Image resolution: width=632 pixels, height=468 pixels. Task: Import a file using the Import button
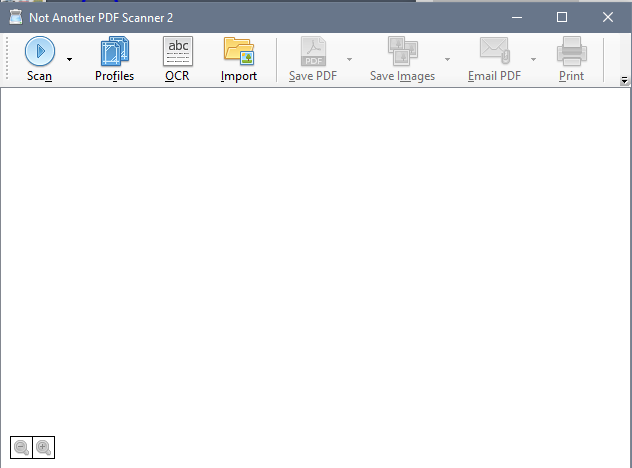point(239,59)
